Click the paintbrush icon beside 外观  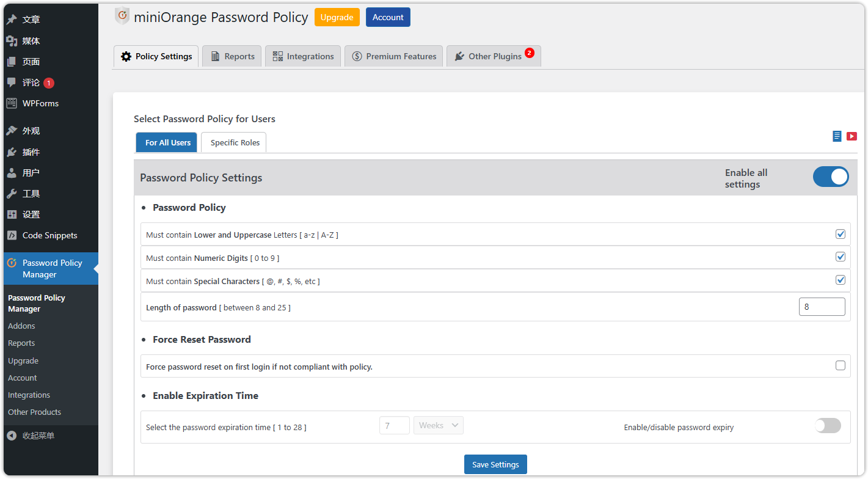click(12, 131)
